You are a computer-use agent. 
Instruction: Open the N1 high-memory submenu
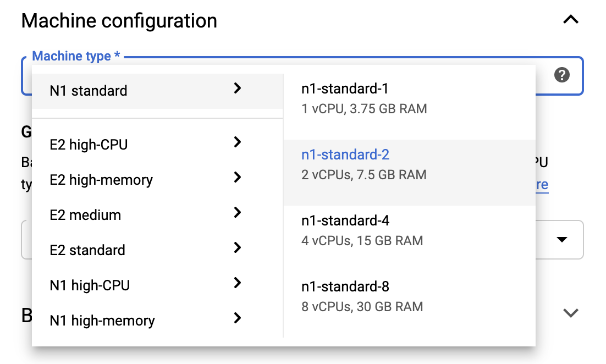tap(102, 321)
